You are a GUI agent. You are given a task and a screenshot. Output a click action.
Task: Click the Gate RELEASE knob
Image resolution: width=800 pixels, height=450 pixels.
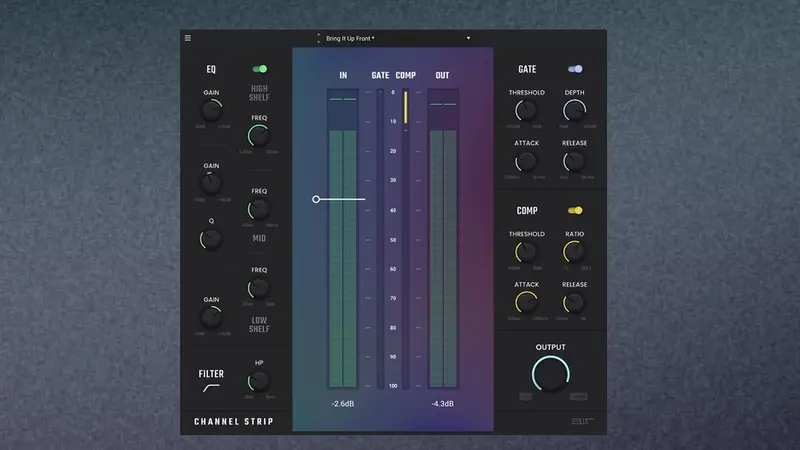click(574, 161)
